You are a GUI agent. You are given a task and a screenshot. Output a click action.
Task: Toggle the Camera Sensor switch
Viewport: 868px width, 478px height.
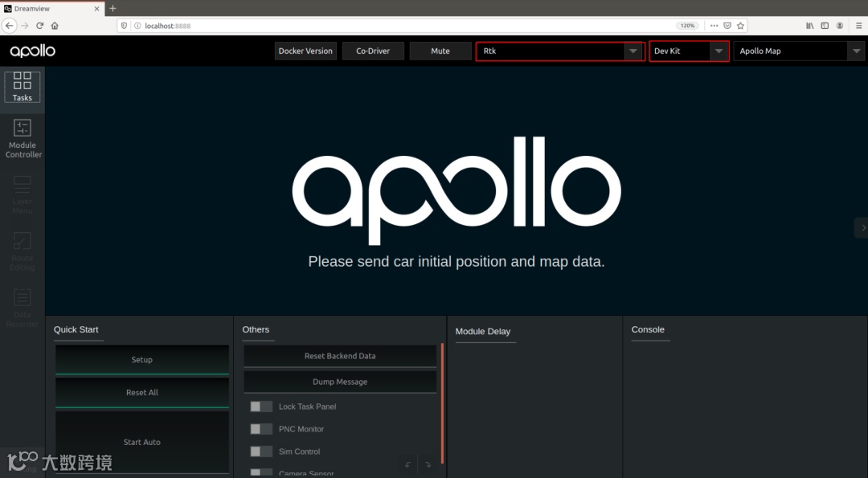pos(260,473)
